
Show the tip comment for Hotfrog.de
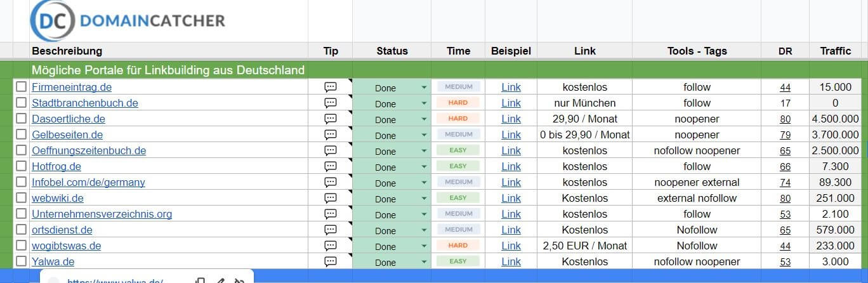pyautogui.click(x=330, y=166)
